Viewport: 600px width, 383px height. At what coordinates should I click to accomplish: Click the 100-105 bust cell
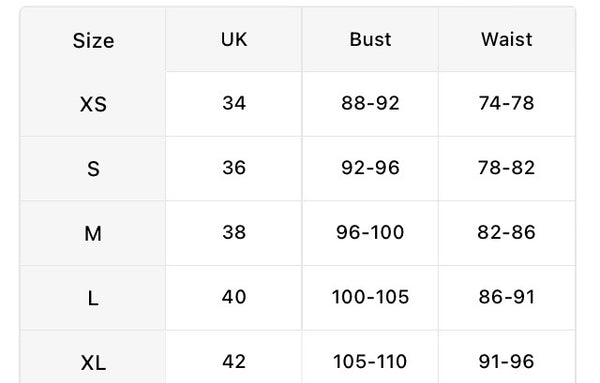click(x=370, y=297)
